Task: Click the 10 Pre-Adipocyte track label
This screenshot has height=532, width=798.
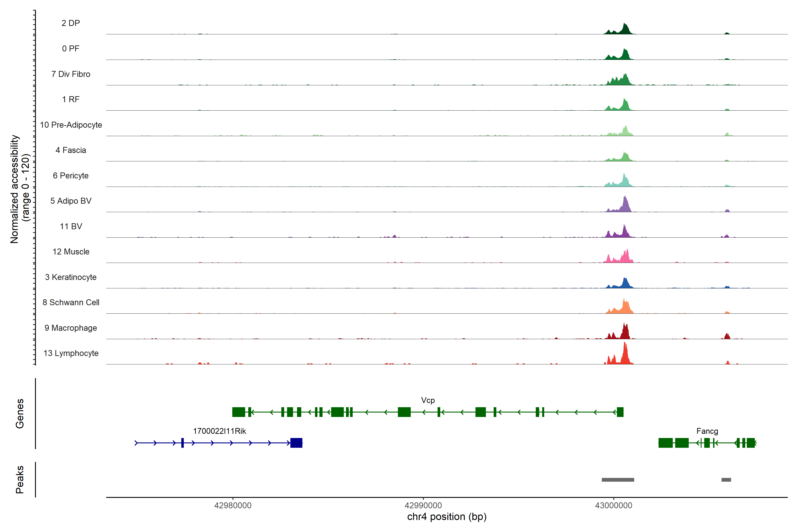Action: 71,125
